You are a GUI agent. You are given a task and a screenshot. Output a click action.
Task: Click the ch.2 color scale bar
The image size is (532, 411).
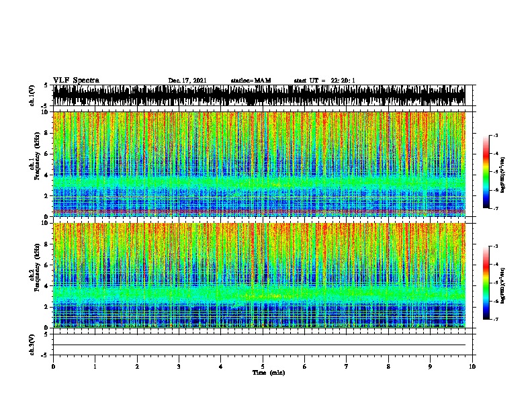click(486, 283)
